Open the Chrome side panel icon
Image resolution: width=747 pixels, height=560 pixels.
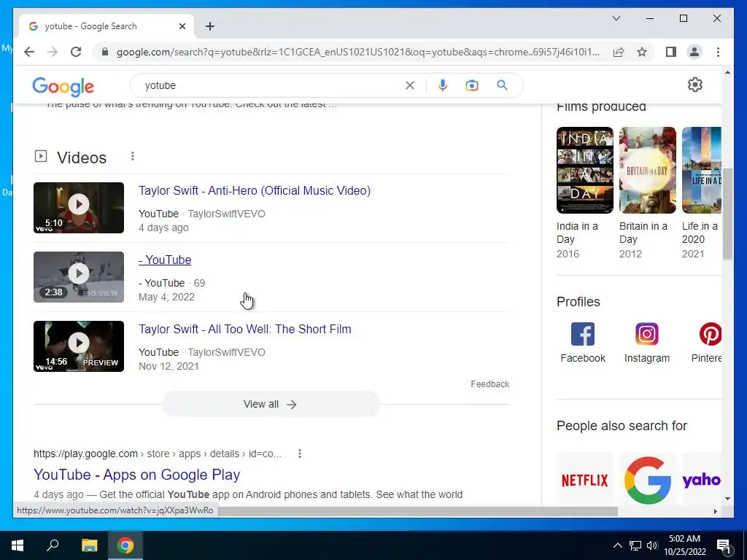[x=671, y=52]
